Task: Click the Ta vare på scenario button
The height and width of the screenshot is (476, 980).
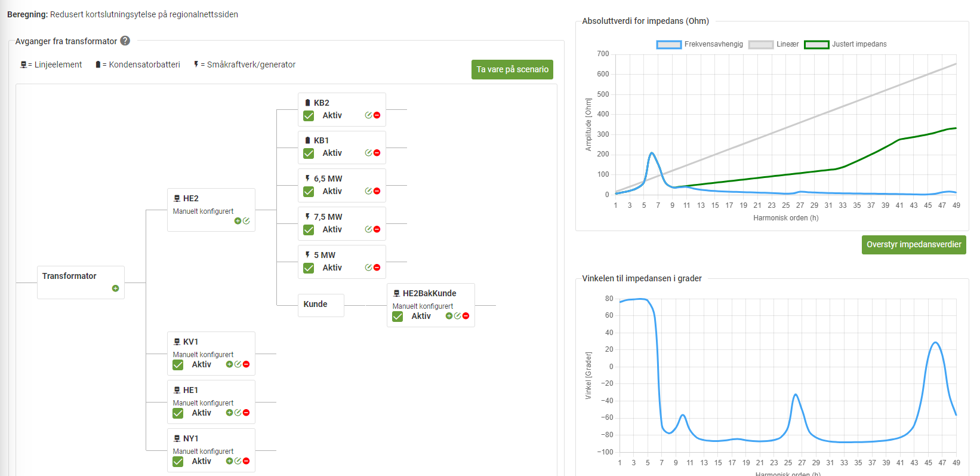Action: [512, 69]
